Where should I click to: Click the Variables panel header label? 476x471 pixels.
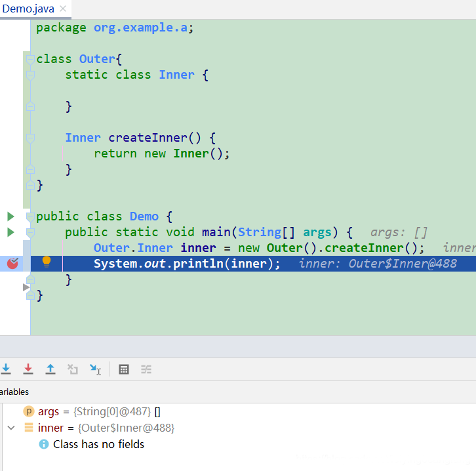point(14,392)
